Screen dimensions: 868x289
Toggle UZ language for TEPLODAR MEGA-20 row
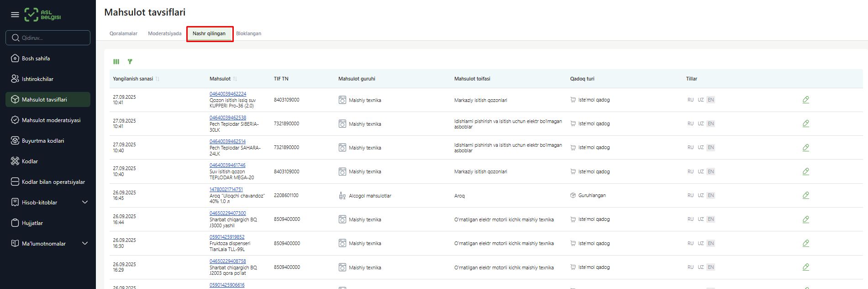click(x=700, y=171)
